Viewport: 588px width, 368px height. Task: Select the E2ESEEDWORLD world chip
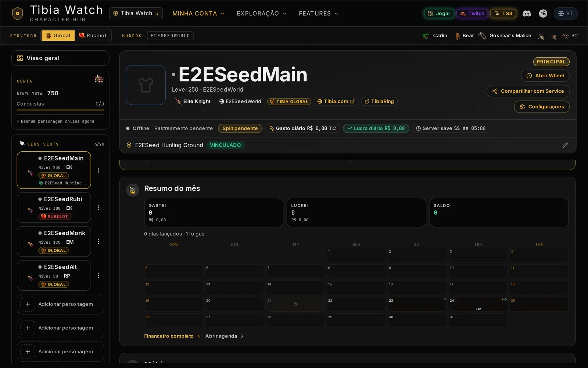tap(171, 36)
